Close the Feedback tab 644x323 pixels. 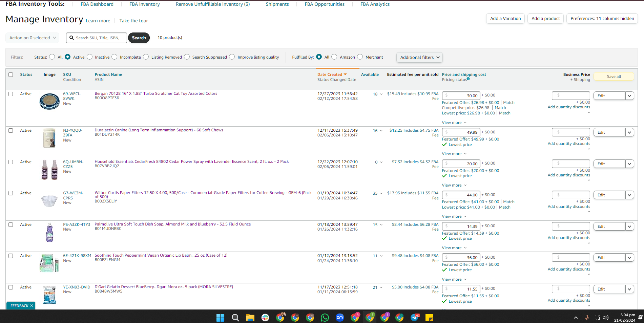point(32,306)
